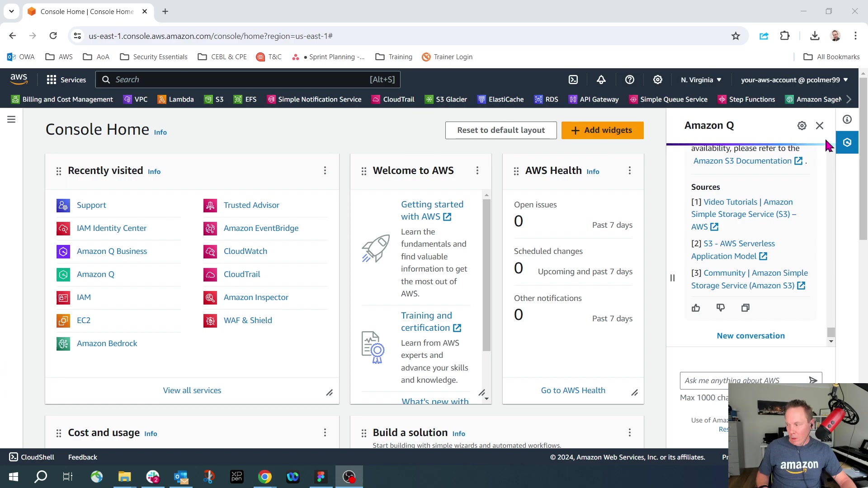Click the CloudWatch service icon

pyautogui.click(x=210, y=251)
